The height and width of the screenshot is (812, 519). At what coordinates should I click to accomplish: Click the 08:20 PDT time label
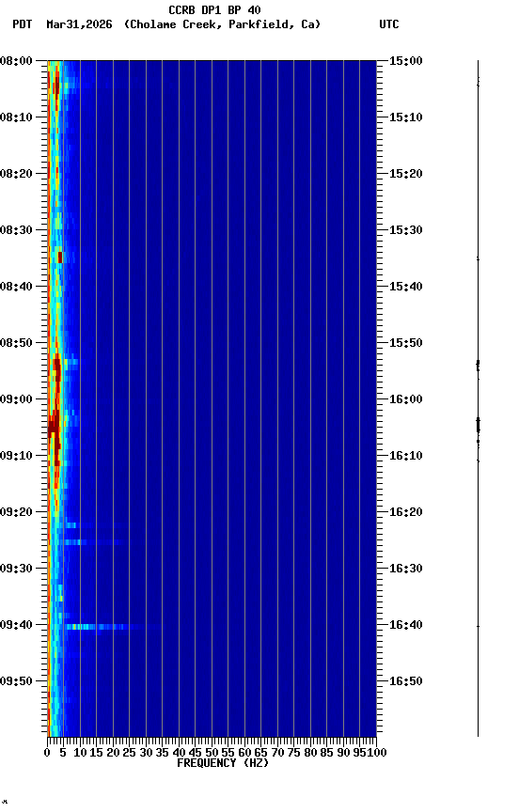click(x=16, y=174)
